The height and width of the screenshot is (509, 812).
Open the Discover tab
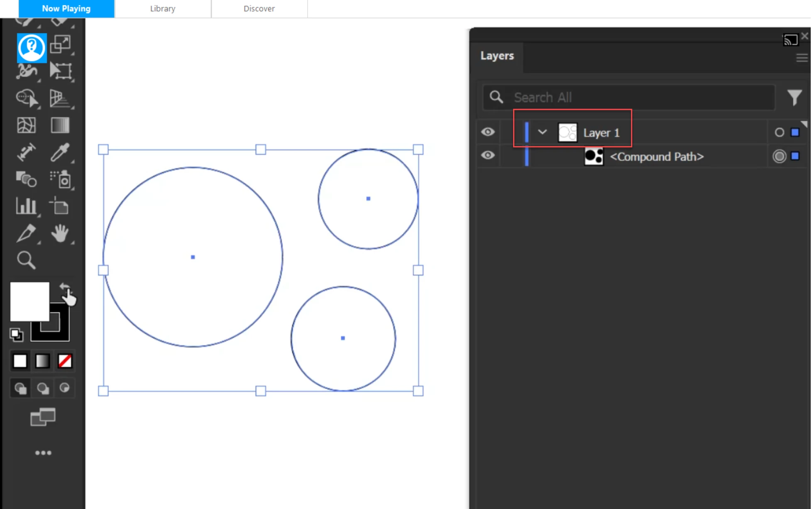(259, 9)
